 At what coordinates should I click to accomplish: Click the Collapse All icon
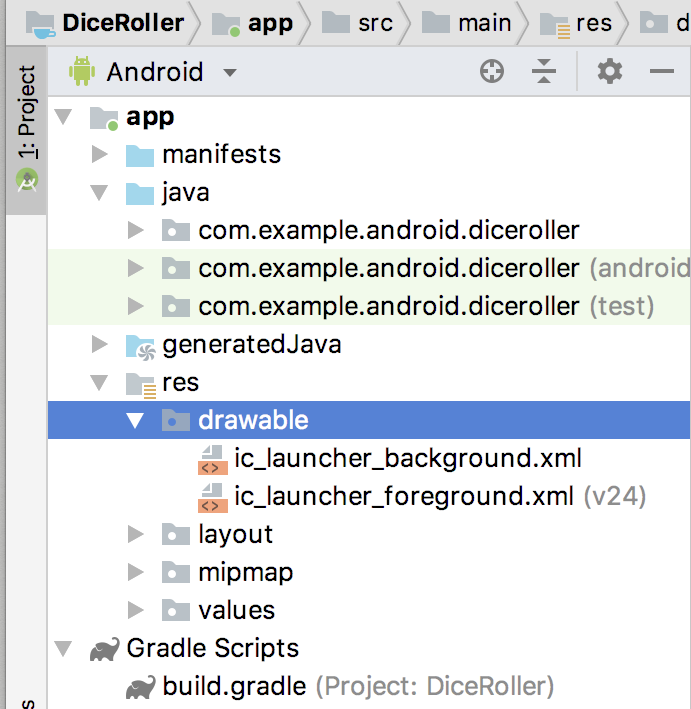click(x=543, y=72)
